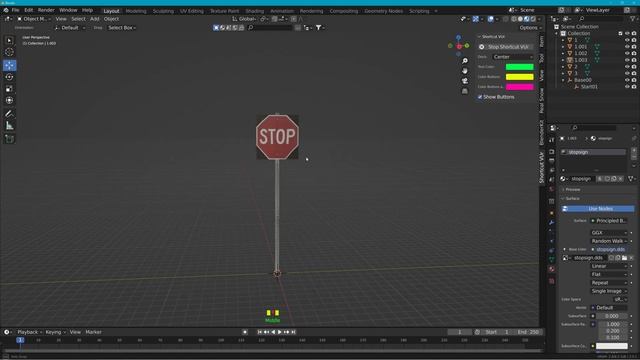Switch to the Modeling workspace tab
640x360 pixels.
[136, 11]
